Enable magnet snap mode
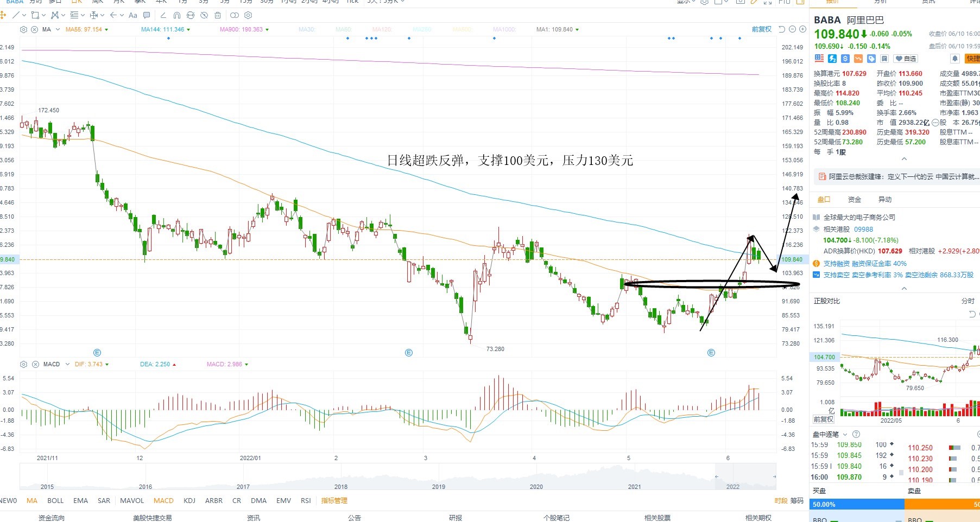This screenshot has height=522, width=980. [x=177, y=15]
